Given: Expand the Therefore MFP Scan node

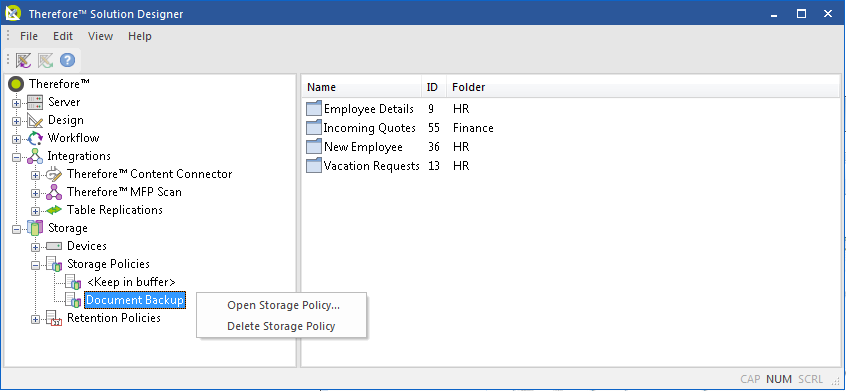Looking at the screenshot, I should click(36, 193).
